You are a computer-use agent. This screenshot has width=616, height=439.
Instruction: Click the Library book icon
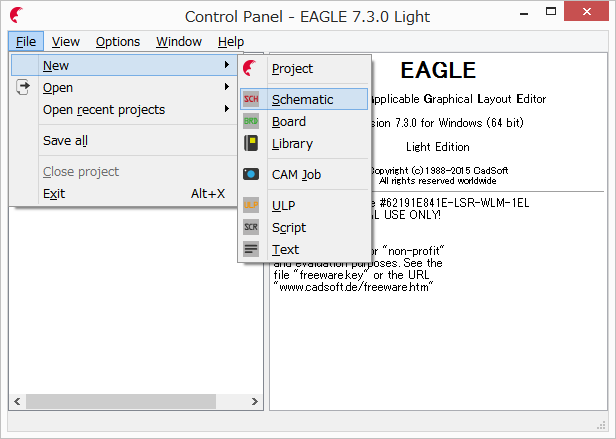coord(251,143)
